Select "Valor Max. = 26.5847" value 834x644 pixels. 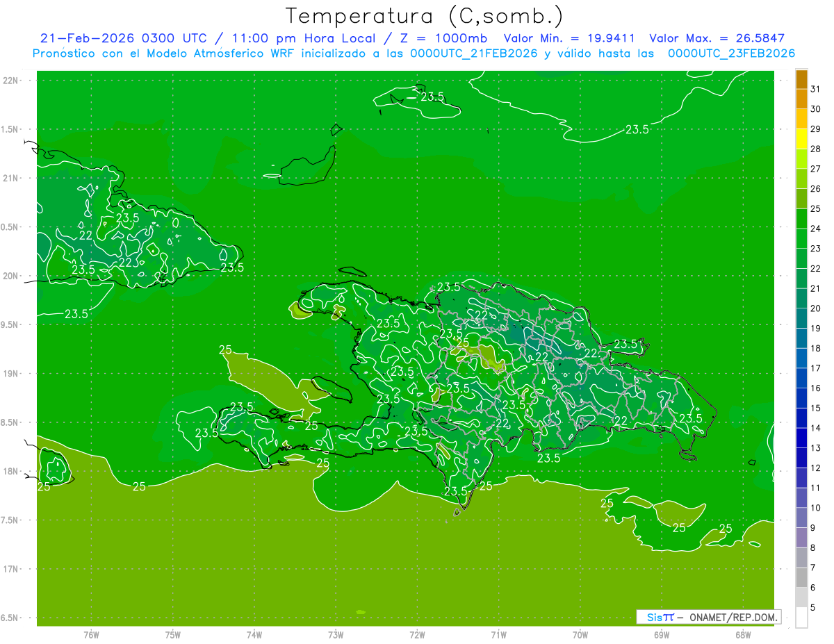coord(717,38)
